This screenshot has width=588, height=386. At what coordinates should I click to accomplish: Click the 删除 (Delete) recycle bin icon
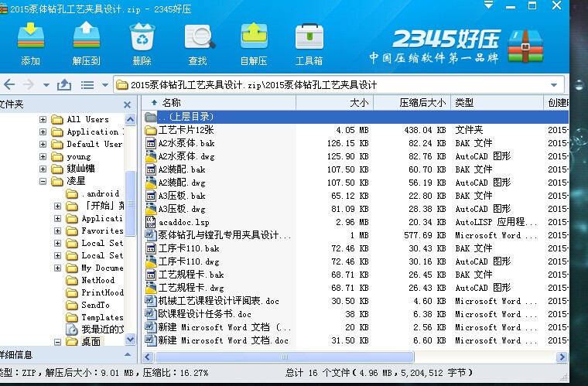(142, 36)
